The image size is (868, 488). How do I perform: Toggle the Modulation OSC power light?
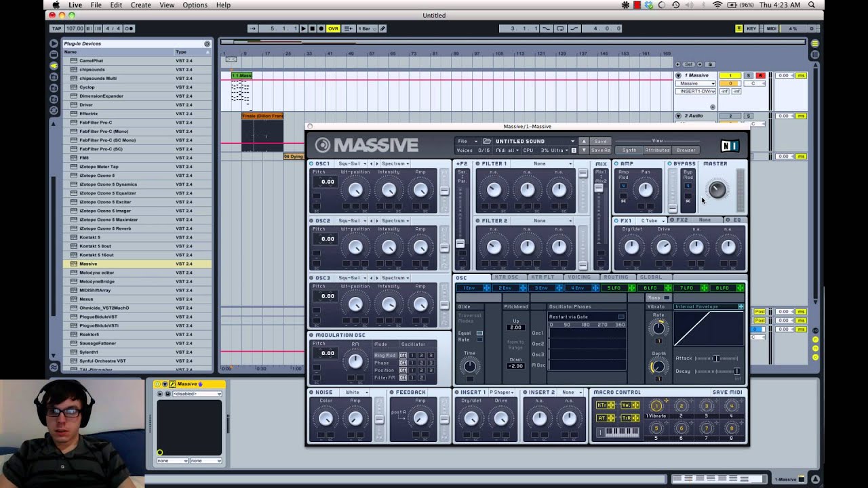(x=311, y=335)
